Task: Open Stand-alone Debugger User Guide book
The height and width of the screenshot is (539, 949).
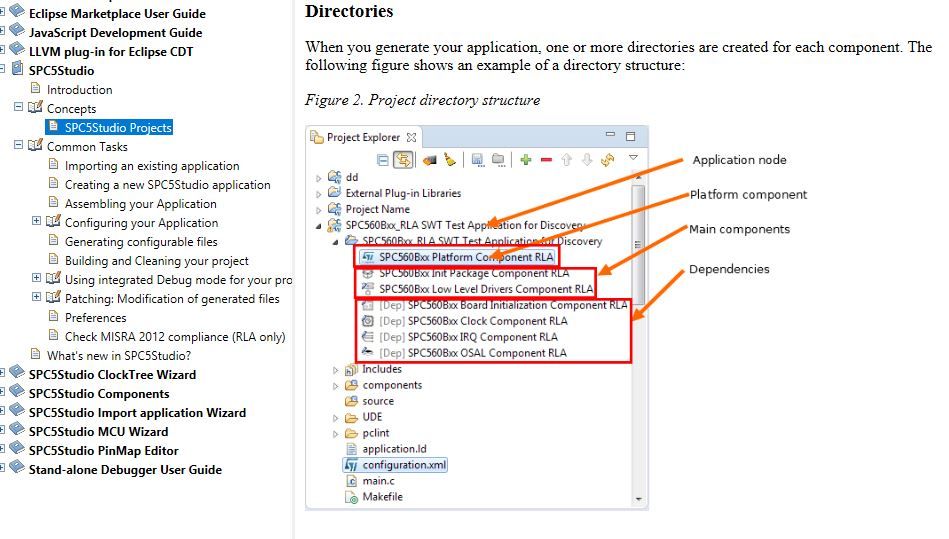Action: (x=125, y=469)
